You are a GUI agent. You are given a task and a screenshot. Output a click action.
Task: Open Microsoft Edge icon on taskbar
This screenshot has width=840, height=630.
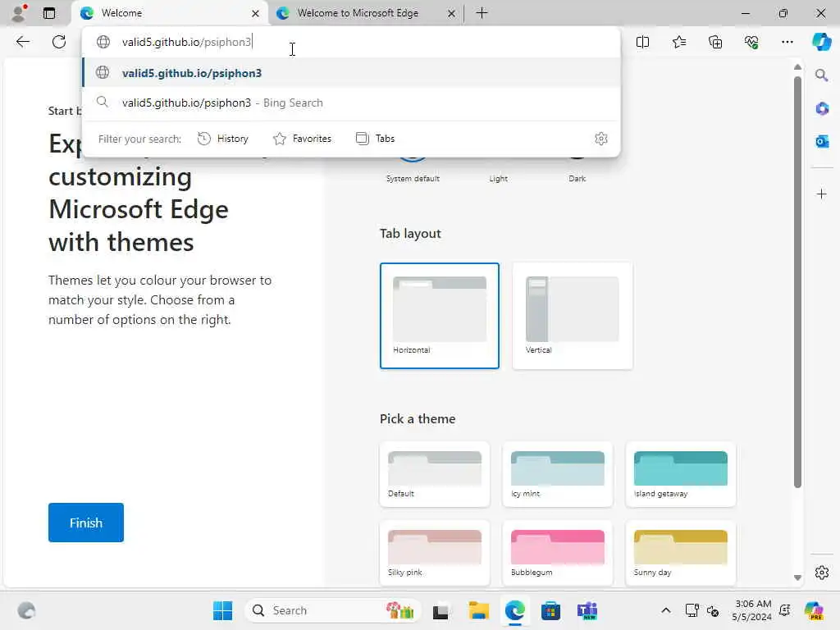coord(515,610)
